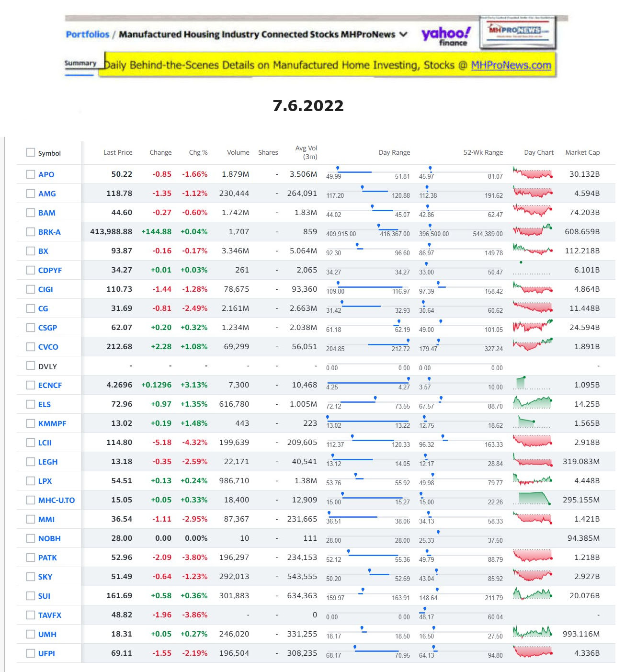636x672 pixels.
Task: Check the BRK-A row checkbox
Action: (x=31, y=232)
